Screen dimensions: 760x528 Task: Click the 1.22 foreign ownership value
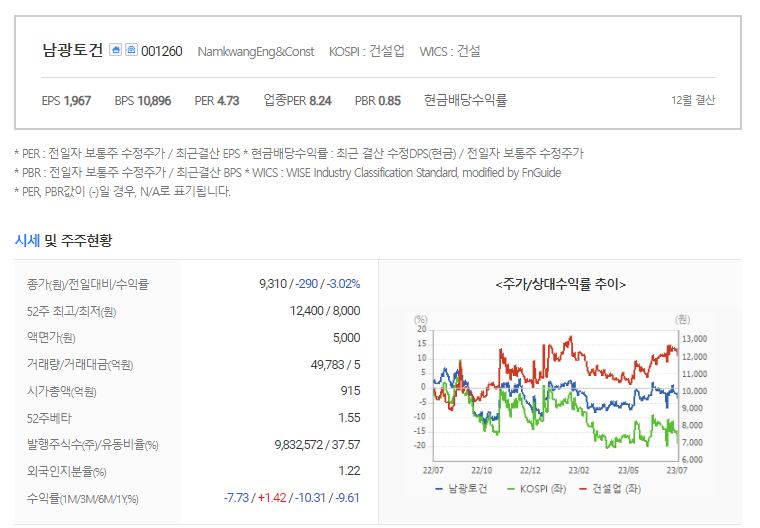(349, 471)
